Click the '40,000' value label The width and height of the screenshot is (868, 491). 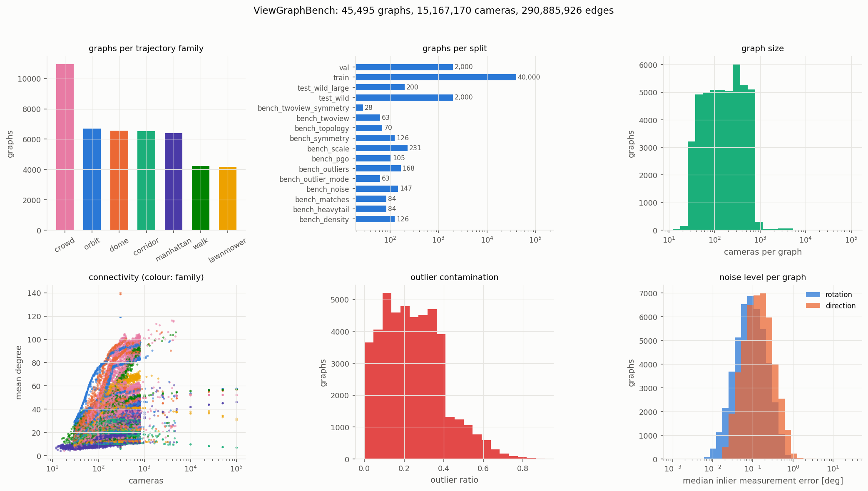coord(529,77)
